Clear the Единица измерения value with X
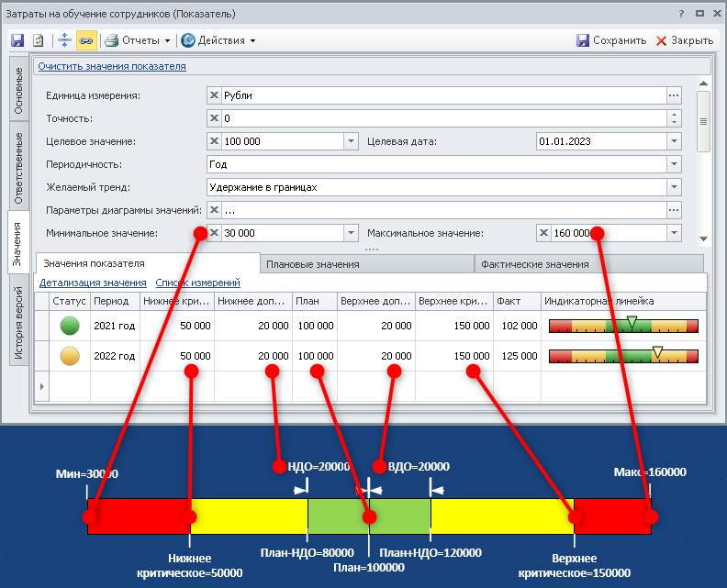This screenshot has height=588, width=727. [215, 95]
